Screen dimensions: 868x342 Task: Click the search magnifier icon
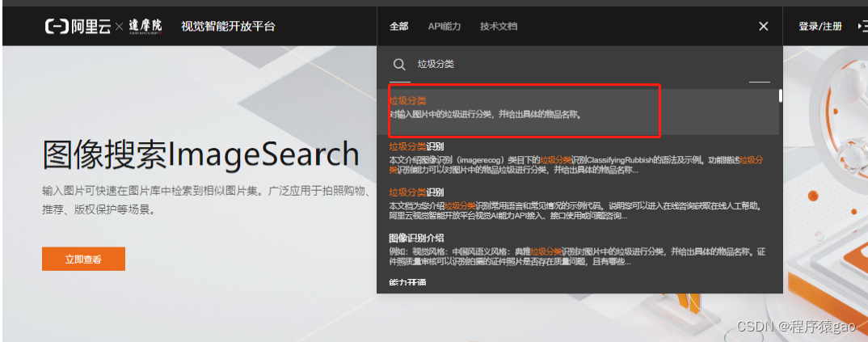pyautogui.click(x=399, y=65)
